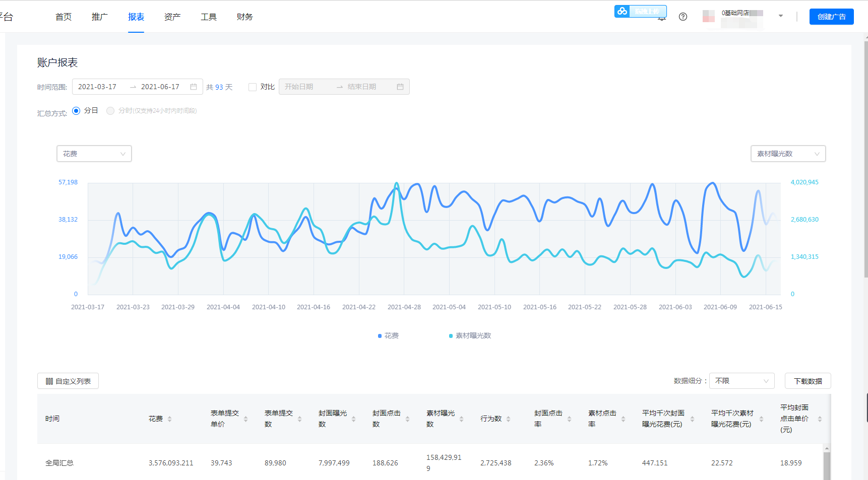Click the help question mark icon
This screenshot has width=868, height=480.
(x=683, y=17)
